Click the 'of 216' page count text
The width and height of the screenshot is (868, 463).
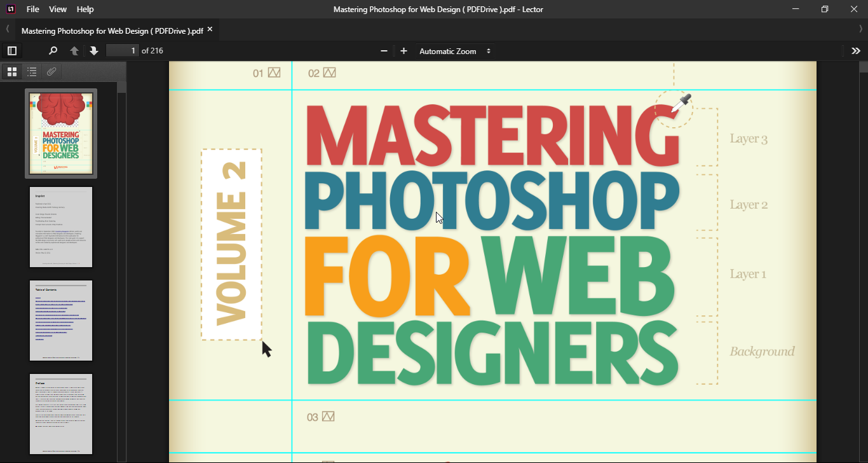pos(153,51)
